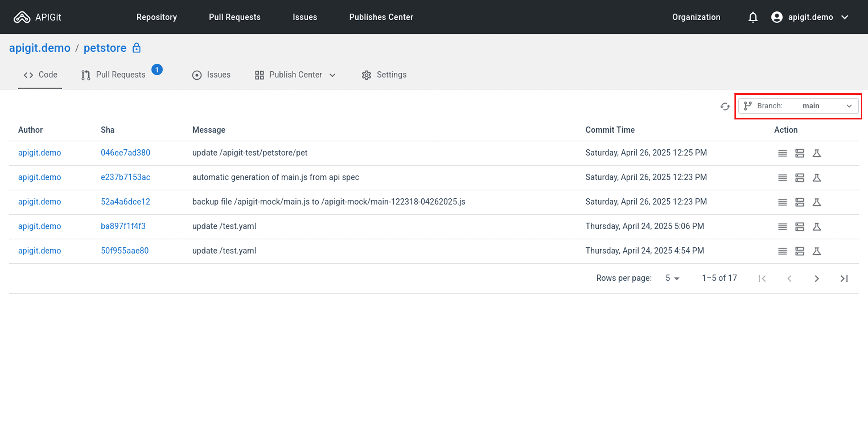Click message 'automatic generation of main.js from api spec'

click(x=276, y=177)
